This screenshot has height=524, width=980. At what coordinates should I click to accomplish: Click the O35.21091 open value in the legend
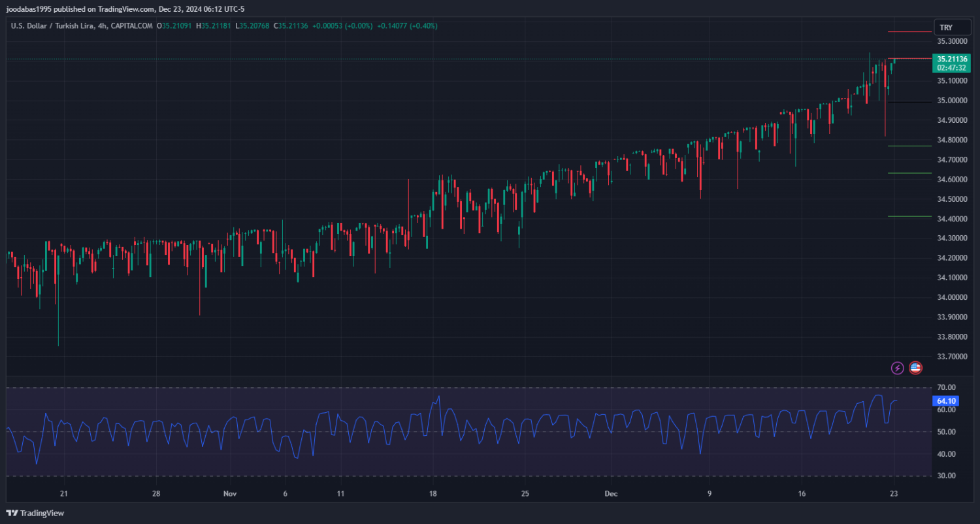[x=174, y=26]
